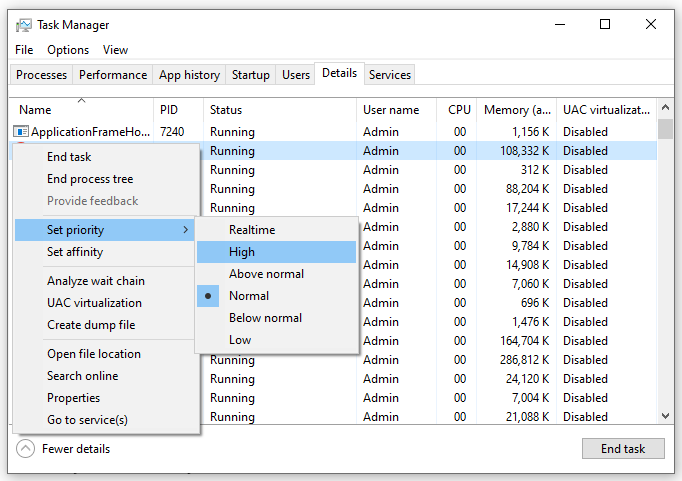Image resolution: width=682 pixels, height=481 pixels.
Task: Click the End task button
Action: pyautogui.click(x=622, y=449)
